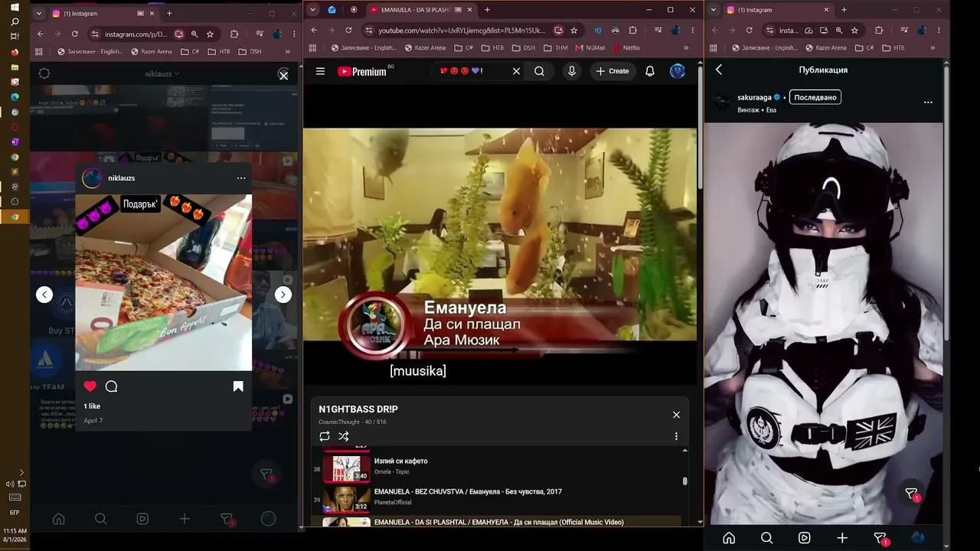Open the YouTube guide hamburger menu
The height and width of the screenshot is (551, 980).
[x=320, y=71]
